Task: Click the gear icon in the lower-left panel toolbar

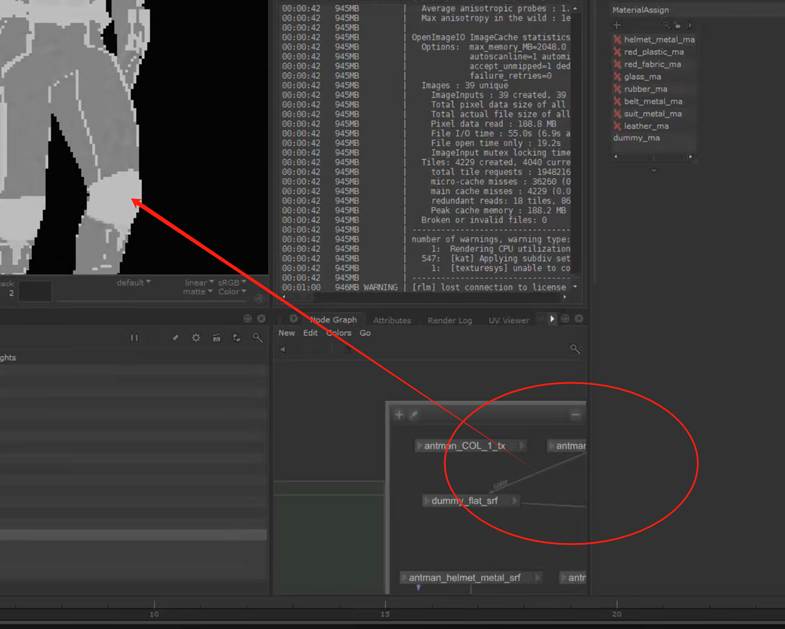Action: tap(196, 338)
